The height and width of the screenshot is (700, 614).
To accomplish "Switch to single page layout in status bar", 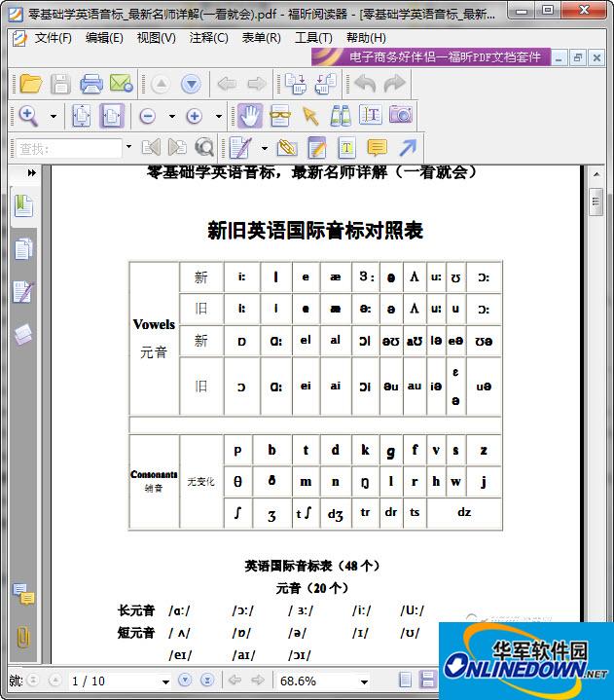I will coord(405,680).
